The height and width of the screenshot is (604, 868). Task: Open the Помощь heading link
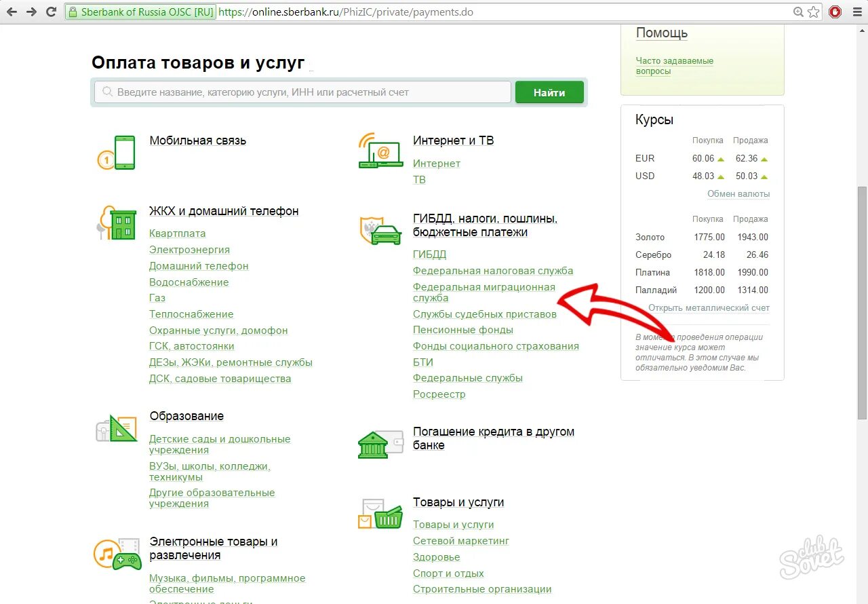(662, 33)
